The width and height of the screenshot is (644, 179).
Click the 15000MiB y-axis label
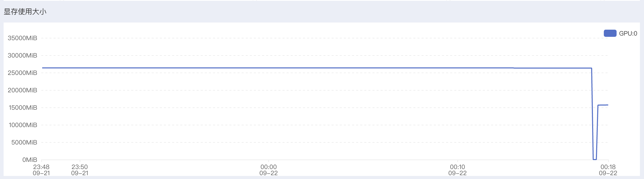click(x=23, y=108)
